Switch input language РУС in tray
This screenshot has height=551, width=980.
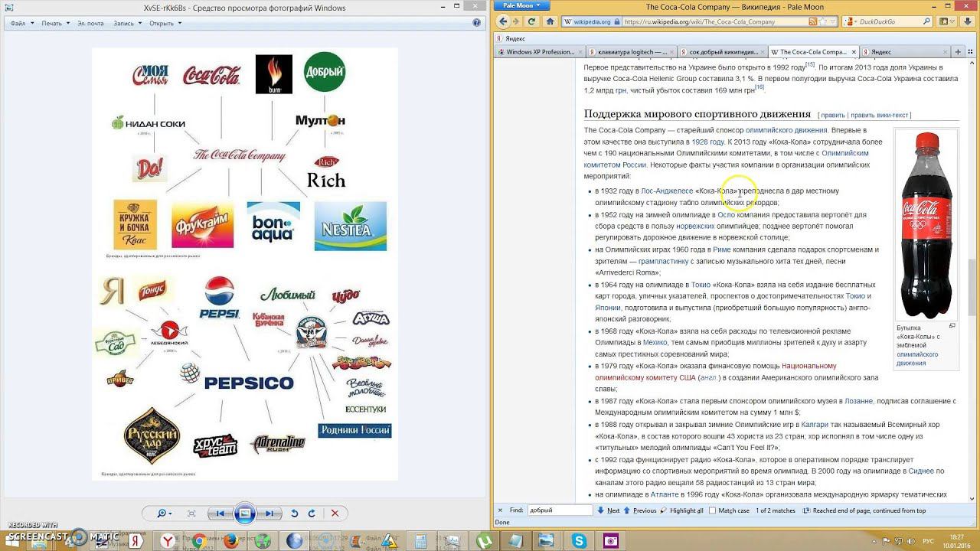click(929, 541)
